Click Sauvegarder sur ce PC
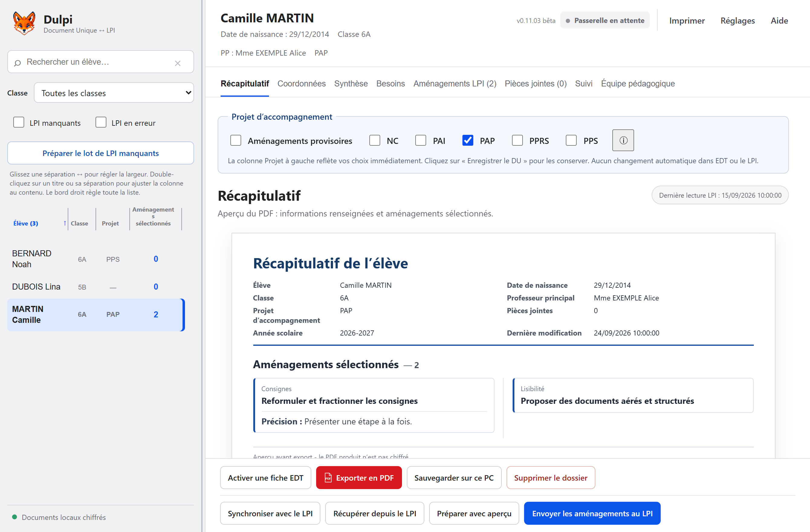This screenshot has height=532, width=810. coord(454,478)
